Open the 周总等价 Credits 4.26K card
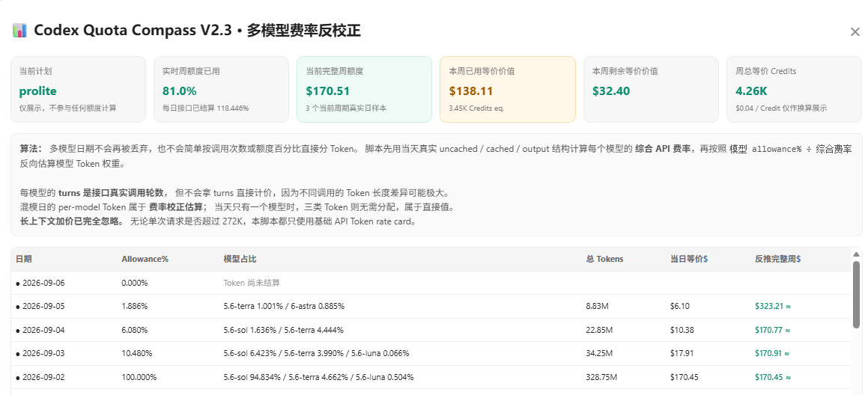 794,89
